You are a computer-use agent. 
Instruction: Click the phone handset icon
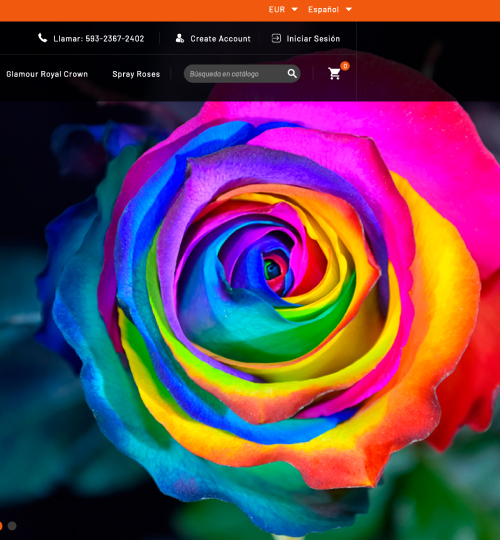pyautogui.click(x=42, y=38)
